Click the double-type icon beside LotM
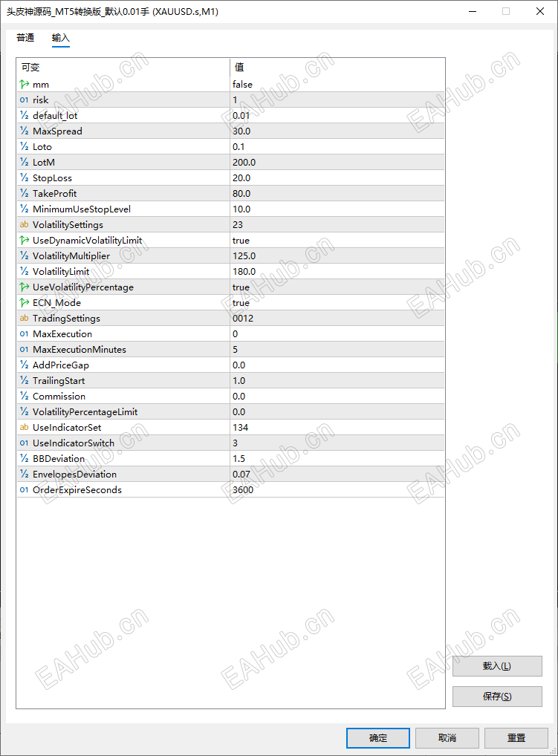The image size is (558, 756). pos(24,162)
